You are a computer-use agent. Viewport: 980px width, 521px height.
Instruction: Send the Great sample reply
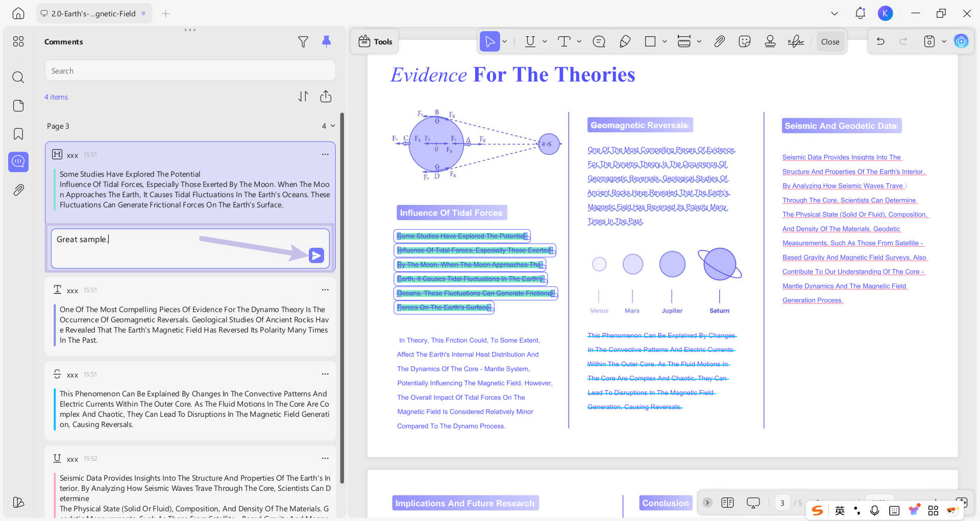(x=316, y=255)
